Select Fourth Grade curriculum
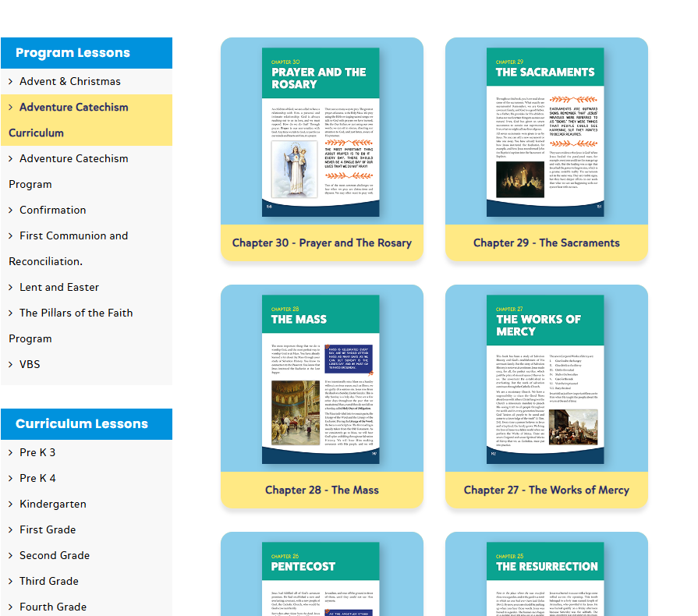Screen dimensions: 698x616 [53, 607]
